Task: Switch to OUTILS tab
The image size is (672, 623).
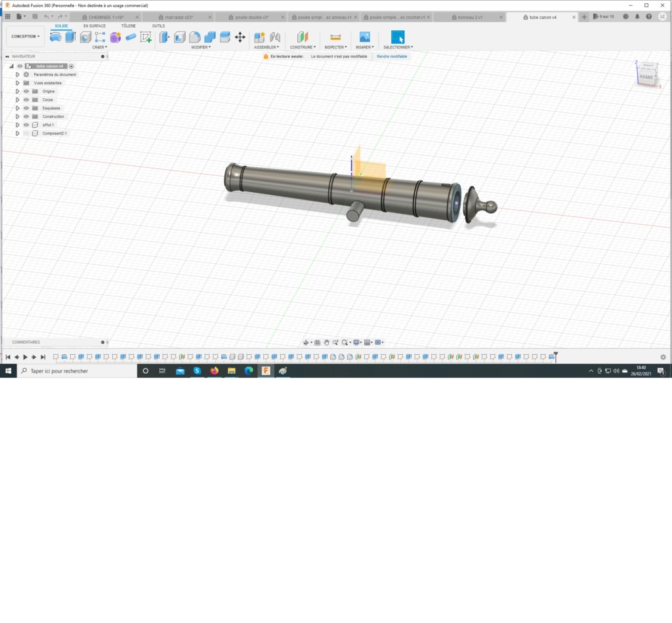Action: tap(158, 26)
